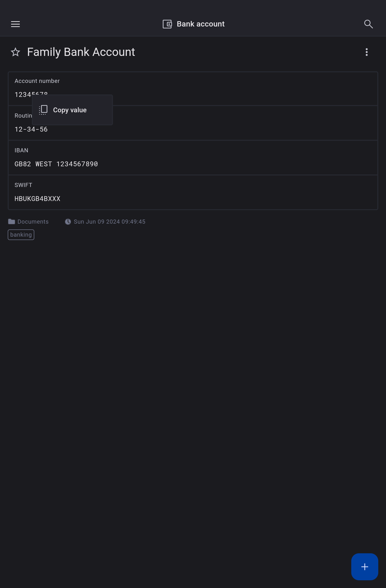
Task: Toggle favorite star for Family Bank Account
Action: pos(15,52)
